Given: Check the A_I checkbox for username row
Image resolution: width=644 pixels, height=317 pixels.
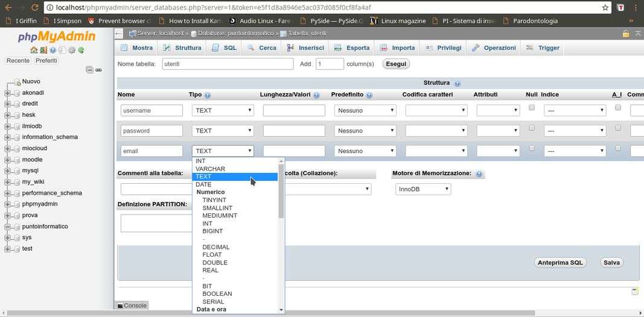Looking at the screenshot, I should pos(617,108).
